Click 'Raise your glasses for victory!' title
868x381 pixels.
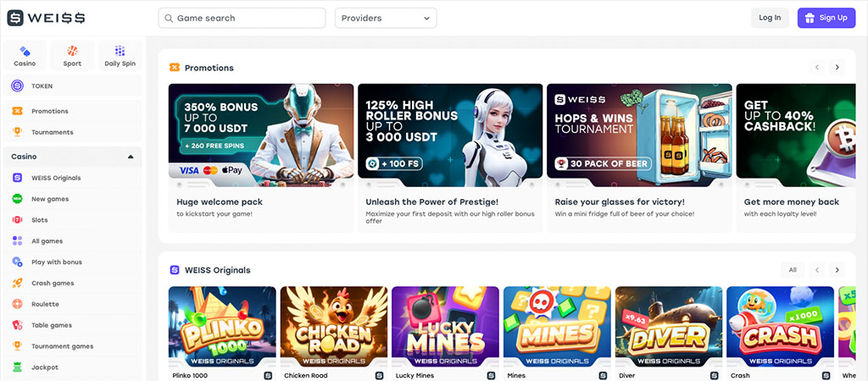pyautogui.click(x=620, y=202)
